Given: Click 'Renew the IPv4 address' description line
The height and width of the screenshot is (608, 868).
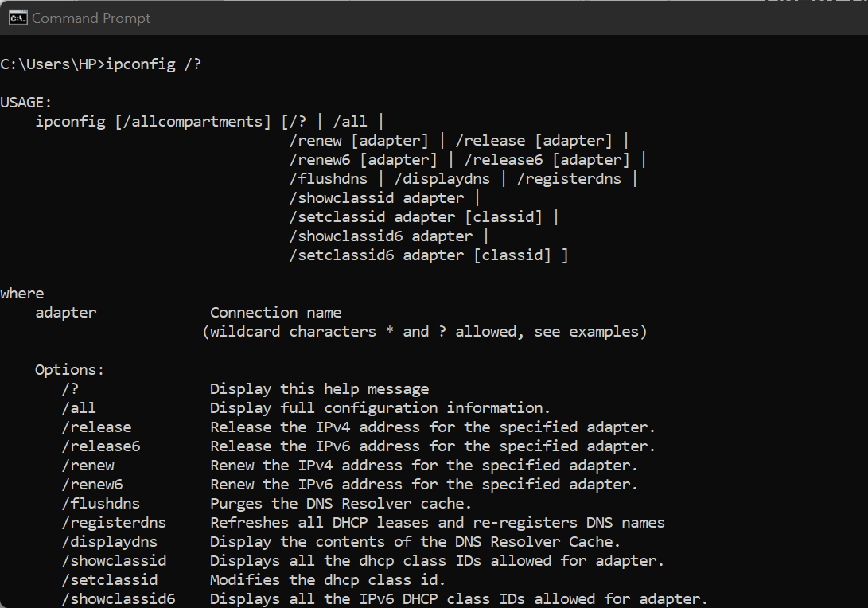Looking at the screenshot, I should click(424, 466).
